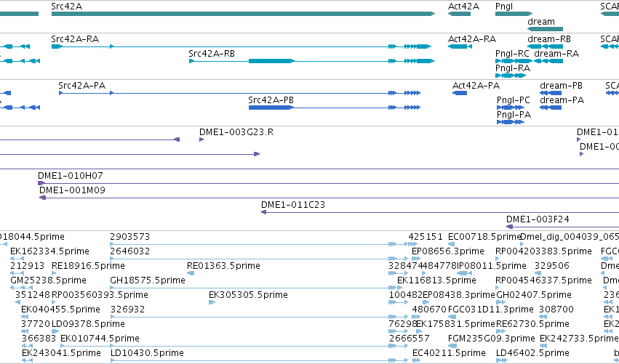Click the DME1-011C23 clone label

293,205
